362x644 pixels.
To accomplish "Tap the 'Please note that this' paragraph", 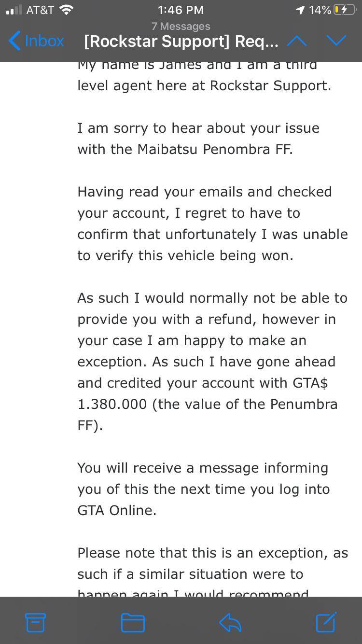I will click(212, 563).
